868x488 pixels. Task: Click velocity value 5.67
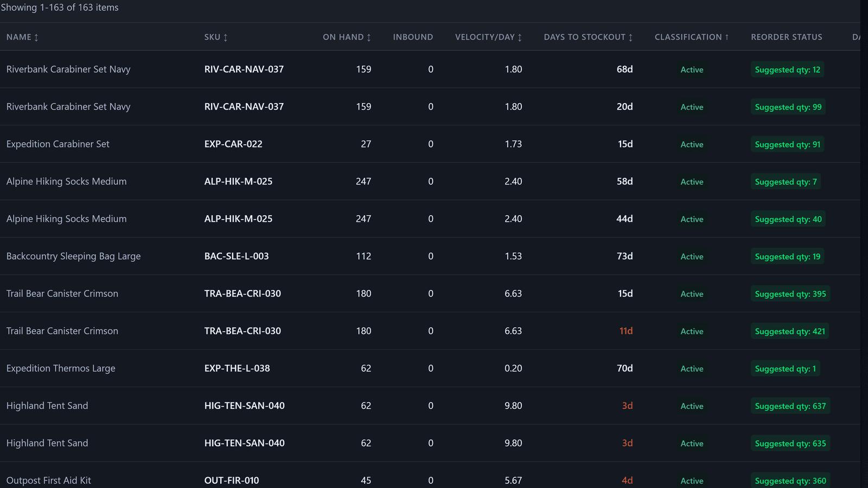513,480
